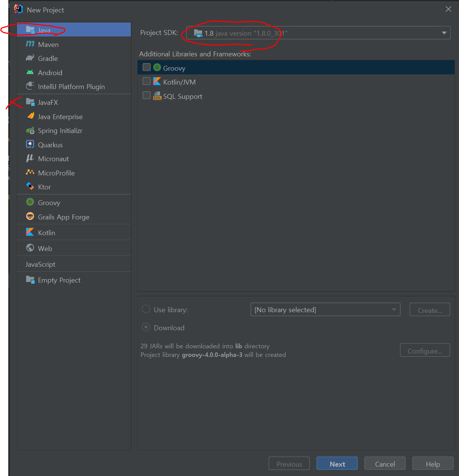Click the Create... library button
Viewport: 459px width, 476px height.
pyautogui.click(x=430, y=310)
